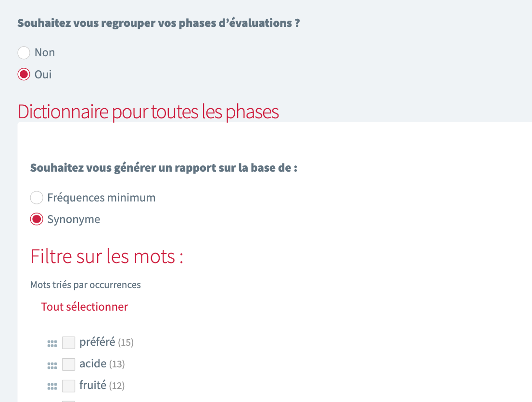Click the word label "fruité"
The height and width of the screenshot is (402, 532).
pos(92,385)
